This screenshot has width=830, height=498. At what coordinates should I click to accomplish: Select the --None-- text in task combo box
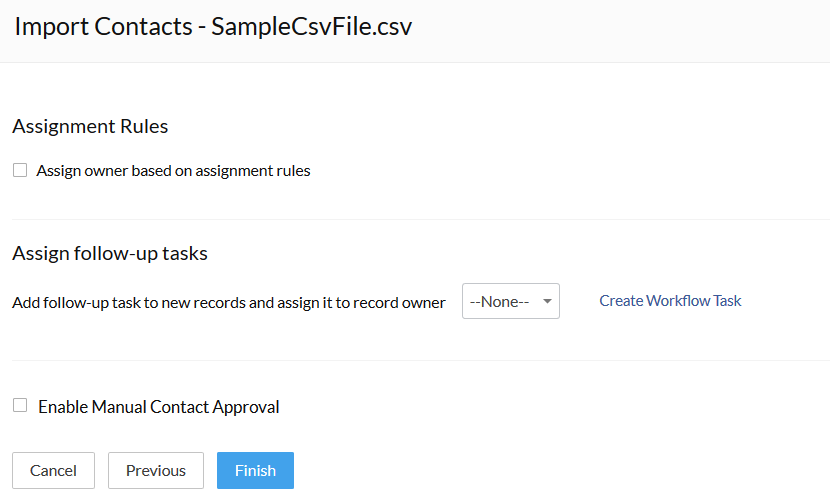(499, 302)
